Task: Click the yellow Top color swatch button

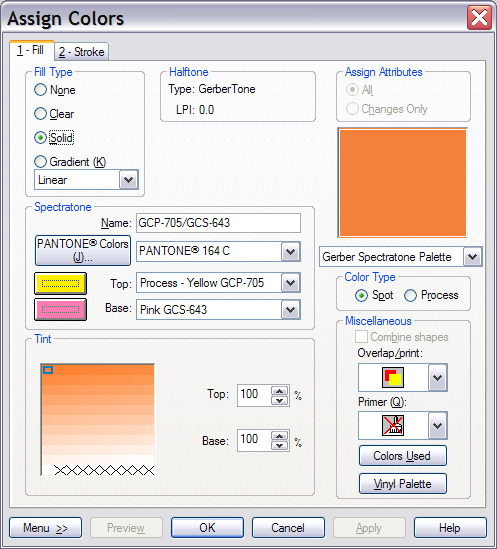Action: [x=60, y=283]
